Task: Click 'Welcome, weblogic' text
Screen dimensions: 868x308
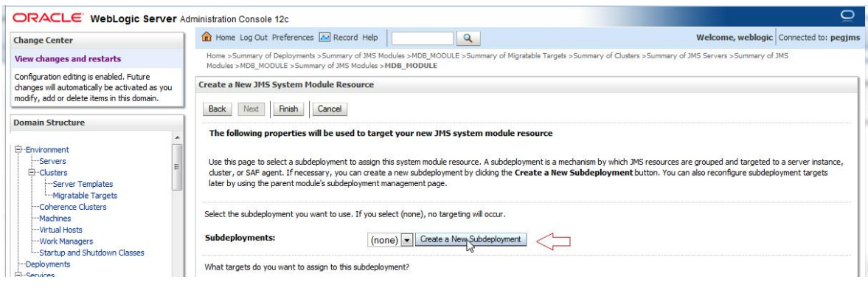Action: coord(734,38)
